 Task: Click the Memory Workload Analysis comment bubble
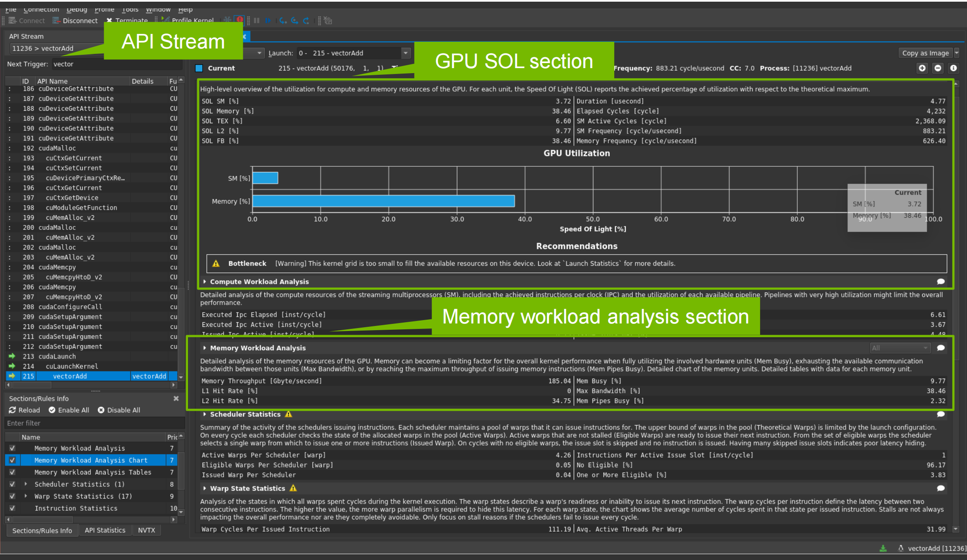tap(941, 348)
